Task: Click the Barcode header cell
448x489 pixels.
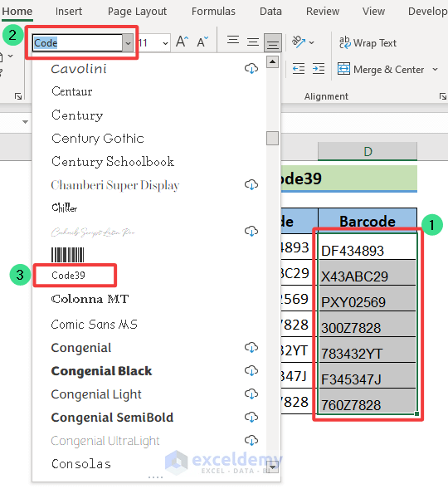Action: click(368, 221)
